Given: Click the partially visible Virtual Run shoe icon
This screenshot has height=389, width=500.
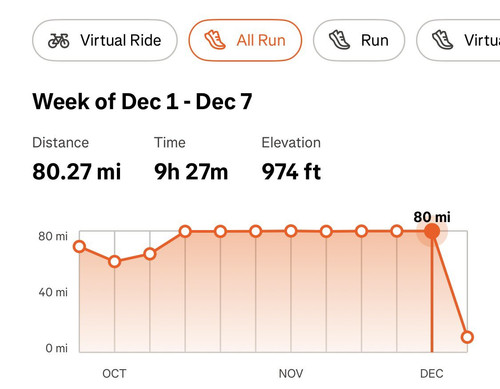Looking at the screenshot, I should pyautogui.click(x=442, y=40).
